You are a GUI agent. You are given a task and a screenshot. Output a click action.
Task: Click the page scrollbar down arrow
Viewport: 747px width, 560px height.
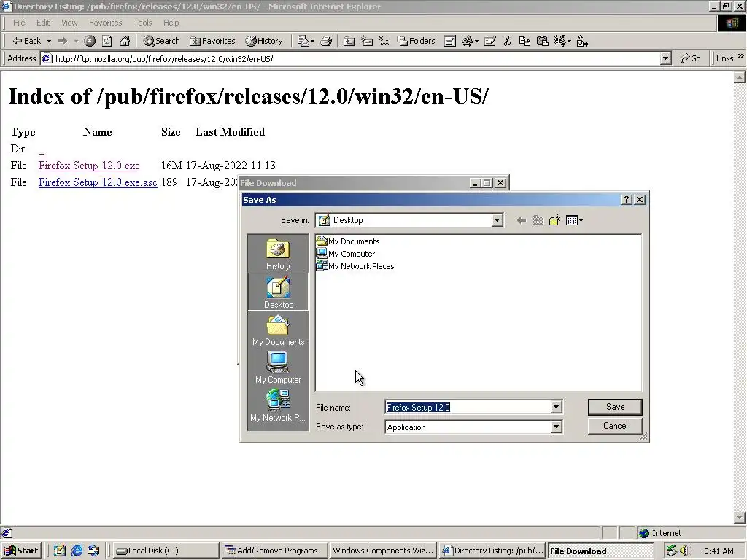[740, 518]
